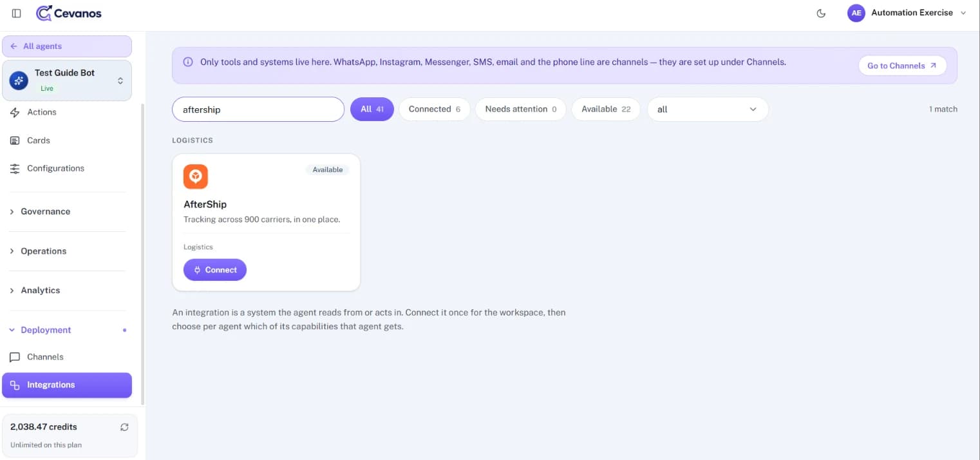
Task: Click the orange AfterShip logo
Action: pyautogui.click(x=196, y=177)
